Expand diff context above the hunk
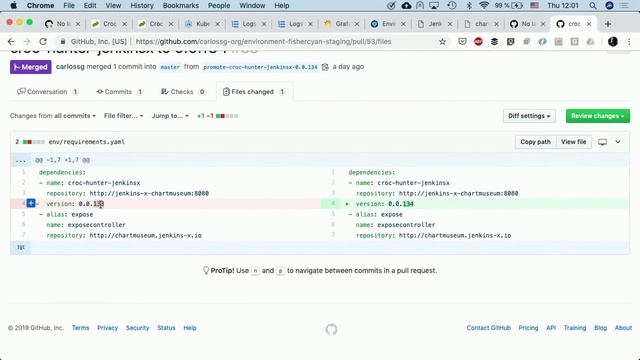Screen dimensions: 640x360 coord(20,160)
